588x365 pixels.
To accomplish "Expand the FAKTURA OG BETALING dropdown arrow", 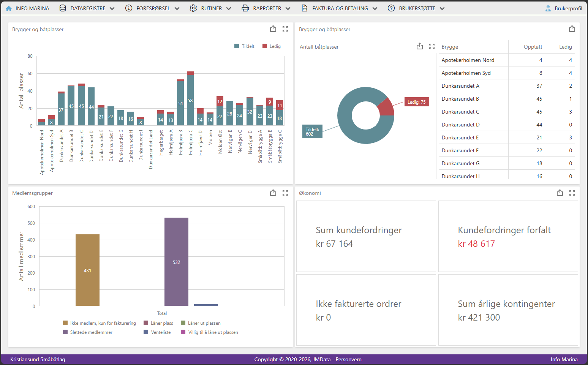I will click(x=375, y=9).
